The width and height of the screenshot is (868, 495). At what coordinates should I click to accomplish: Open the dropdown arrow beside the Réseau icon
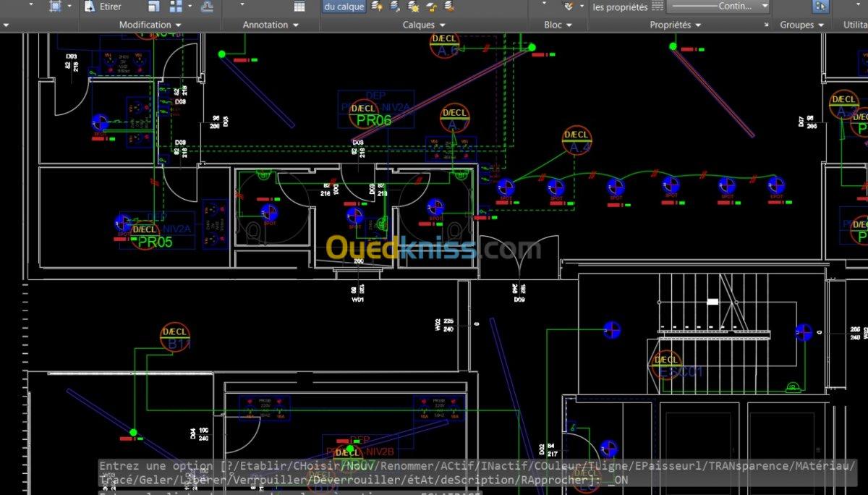pyautogui.click(x=190, y=6)
